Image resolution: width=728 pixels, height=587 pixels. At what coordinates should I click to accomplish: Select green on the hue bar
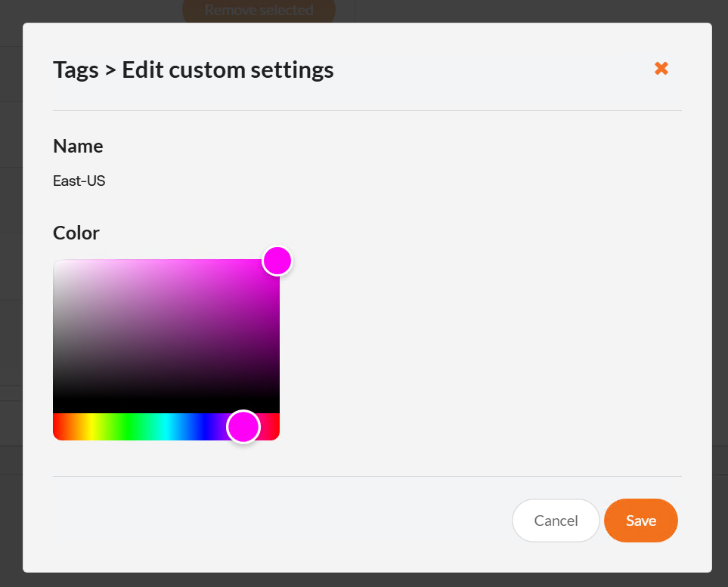pos(129,427)
